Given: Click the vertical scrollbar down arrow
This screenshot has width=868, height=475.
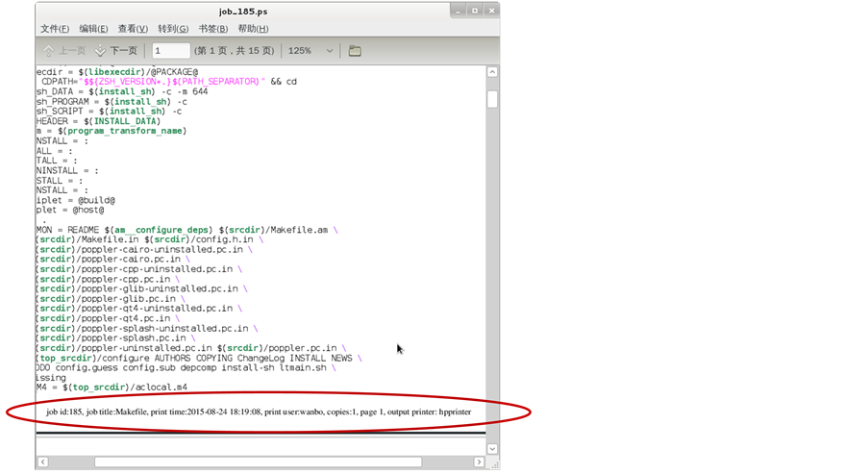Looking at the screenshot, I should coord(492,448).
